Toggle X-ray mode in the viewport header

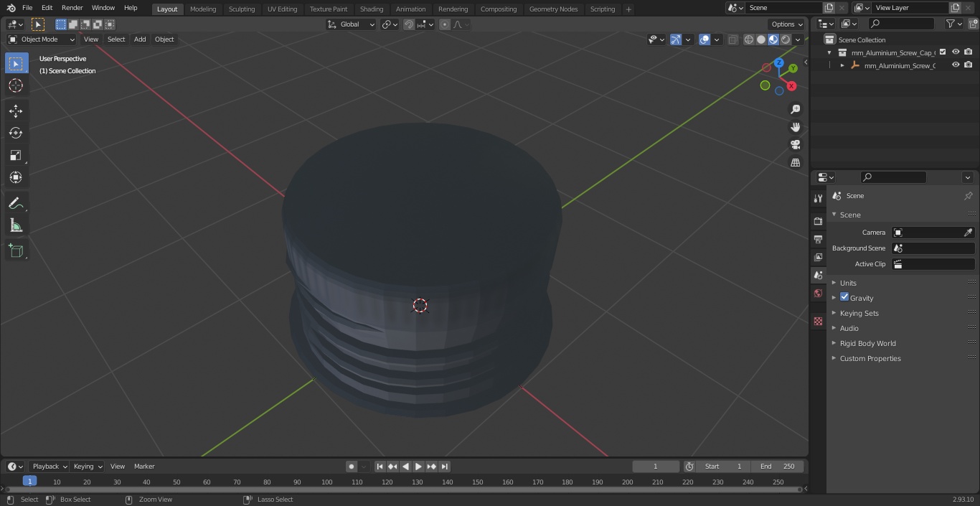click(x=732, y=39)
